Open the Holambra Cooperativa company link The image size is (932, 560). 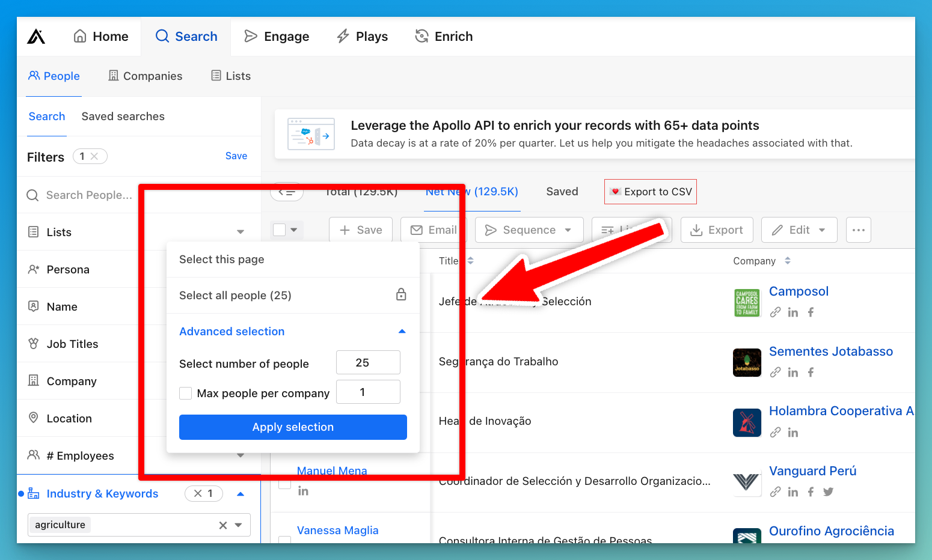point(841,411)
